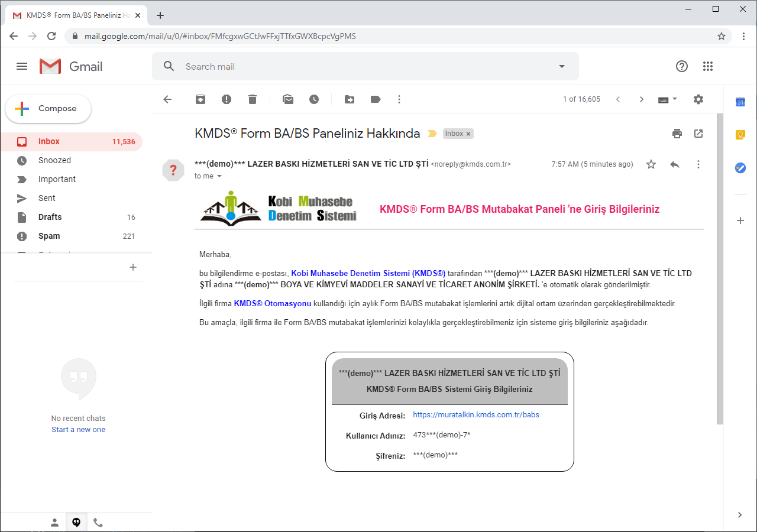The image size is (757, 532).
Task: Delete this email with trash icon
Action: (253, 99)
